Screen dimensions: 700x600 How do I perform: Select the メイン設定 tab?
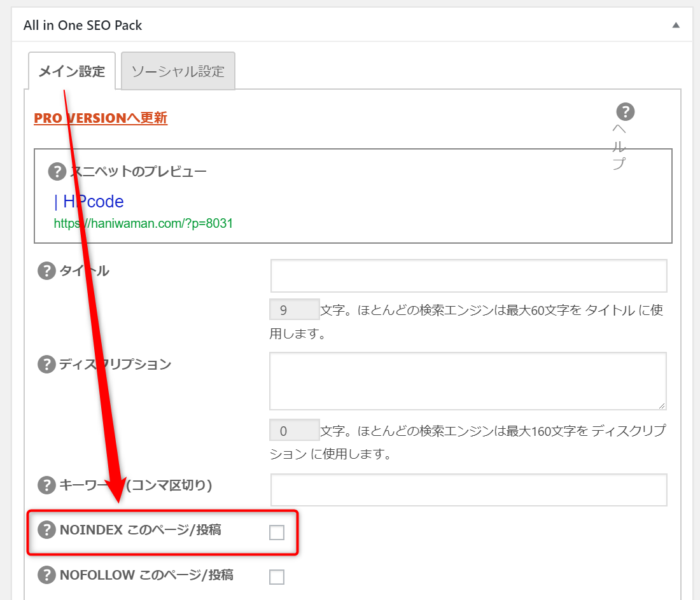(x=71, y=72)
